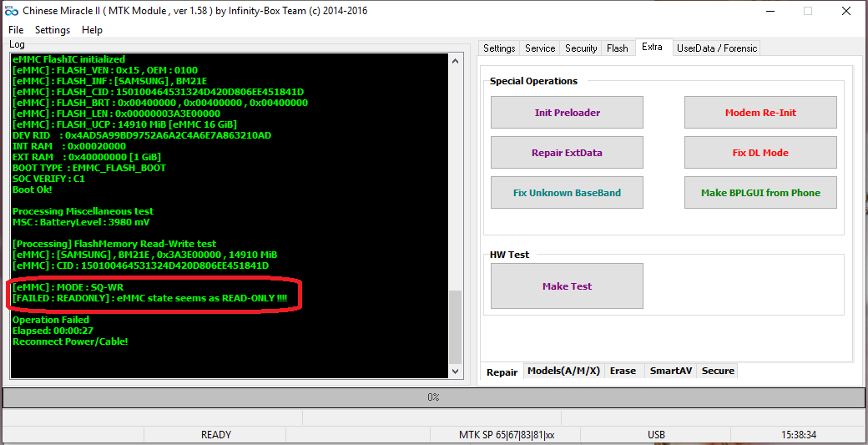Switch to the Erase bottom tab
Screen dimensions: 868x445
click(x=623, y=371)
